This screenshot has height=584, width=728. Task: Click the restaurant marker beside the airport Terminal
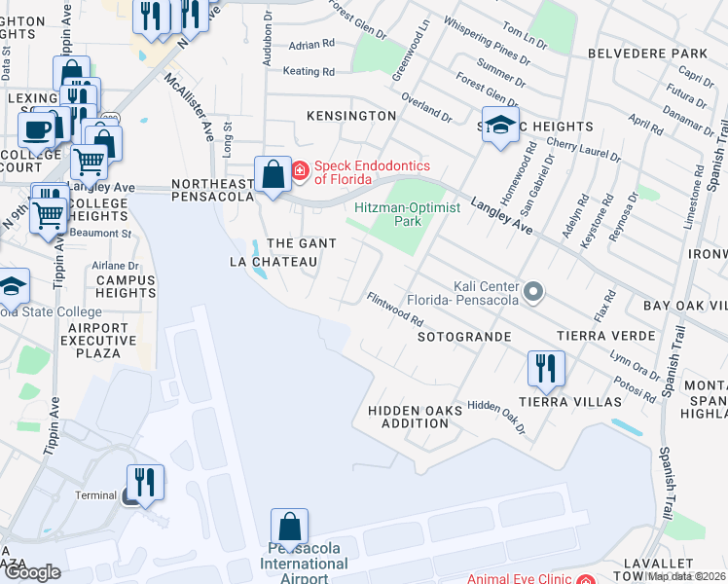point(145,484)
